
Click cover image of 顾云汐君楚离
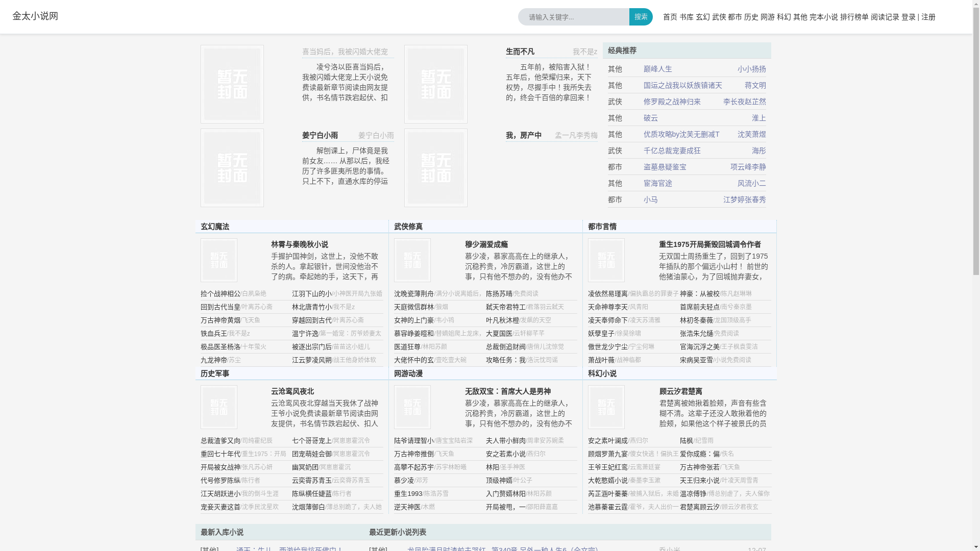click(606, 407)
